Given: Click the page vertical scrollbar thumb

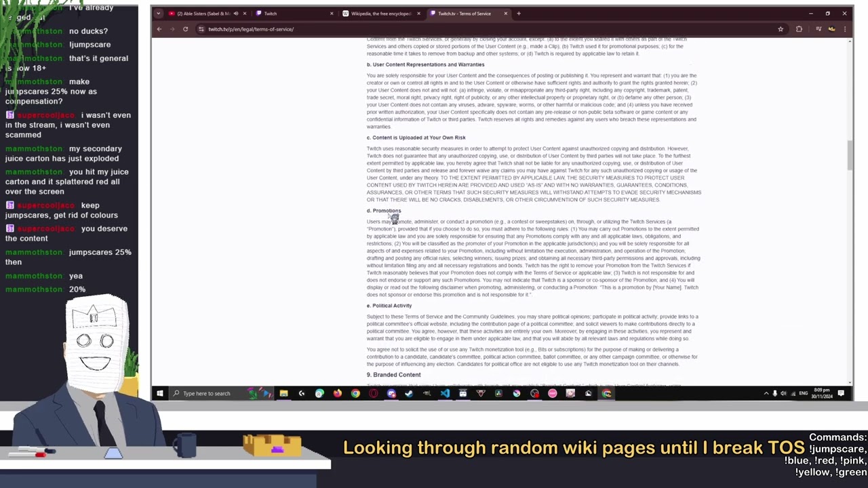Looking at the screenshot, I should (x=850, y=155).
